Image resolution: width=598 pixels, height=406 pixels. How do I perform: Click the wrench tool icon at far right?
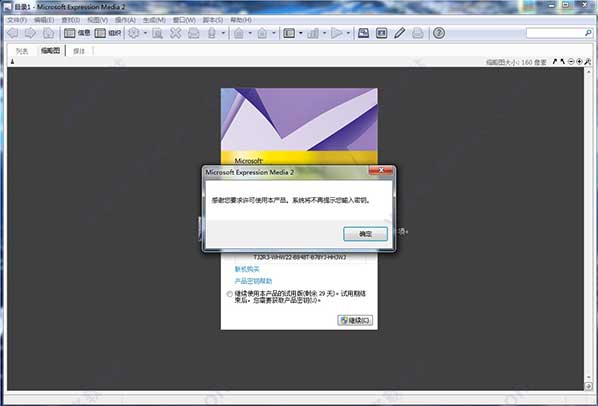tap(588, 61)
